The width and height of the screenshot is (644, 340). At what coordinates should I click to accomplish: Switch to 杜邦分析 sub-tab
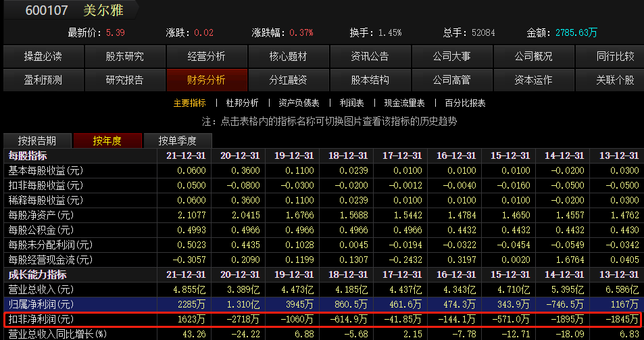tap(243, 103)
